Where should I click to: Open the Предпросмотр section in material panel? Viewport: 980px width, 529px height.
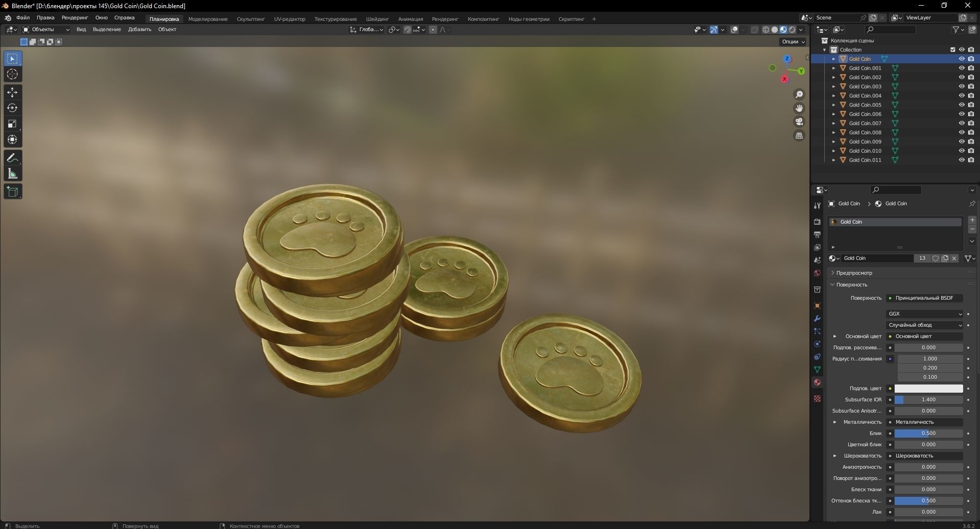[x=852, y=273]
